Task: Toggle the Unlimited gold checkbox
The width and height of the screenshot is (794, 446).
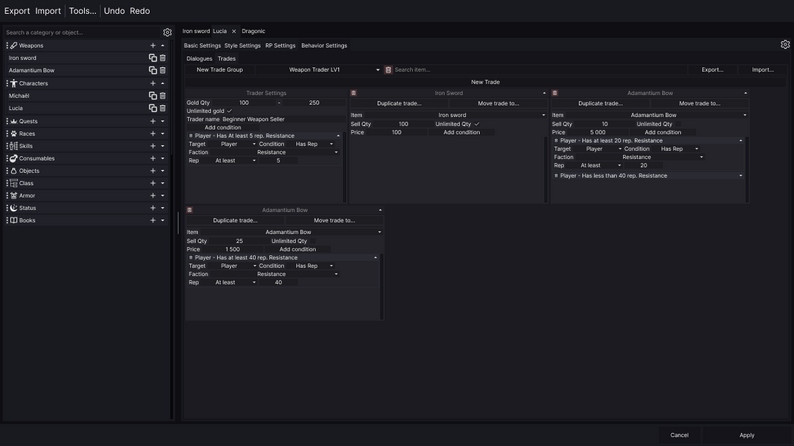Action: click(x=229, y=111)
